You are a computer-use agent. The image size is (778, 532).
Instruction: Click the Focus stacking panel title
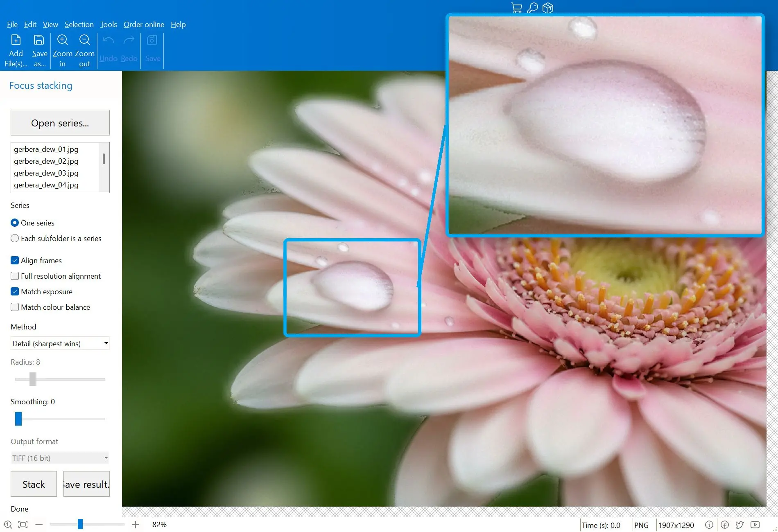[41, 86]
